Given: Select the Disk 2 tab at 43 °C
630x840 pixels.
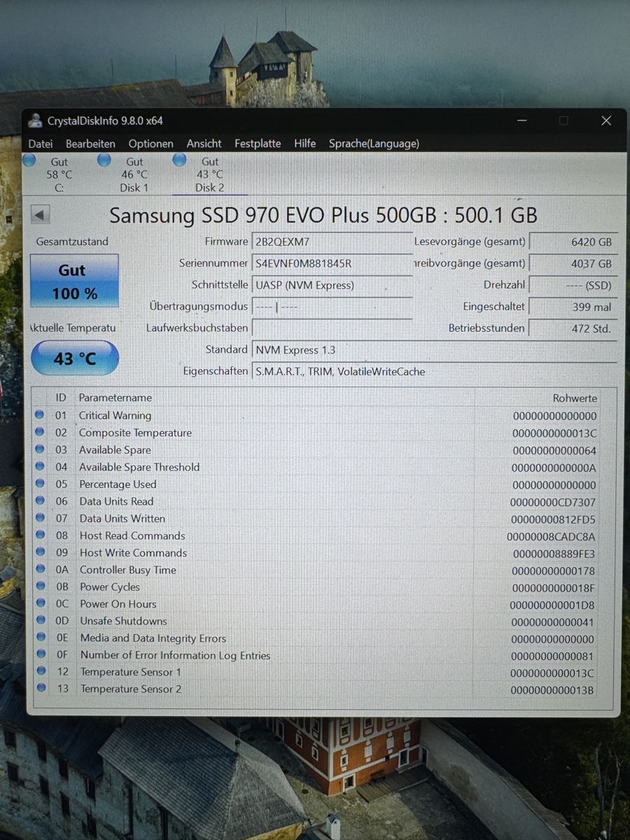Looking at the screenshot, I should tap(209, 174).
